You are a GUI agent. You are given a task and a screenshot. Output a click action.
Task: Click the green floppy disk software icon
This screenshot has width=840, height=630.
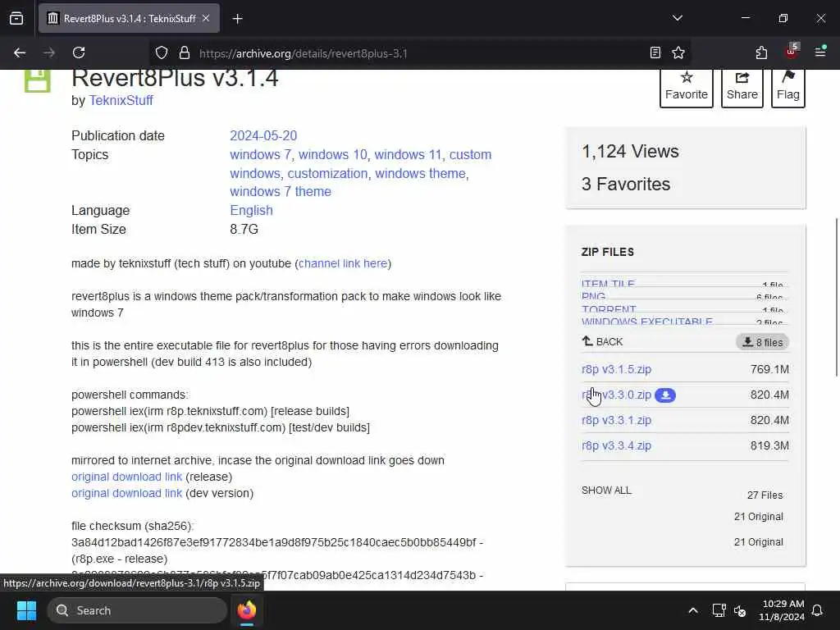pyautogui.click(x=38, y=80)
